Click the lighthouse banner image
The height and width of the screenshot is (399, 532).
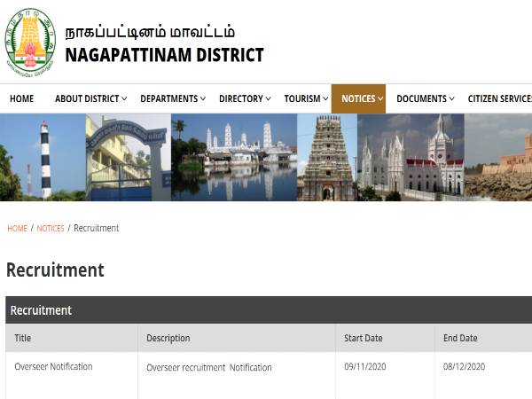pyautogui.click(x=42, y=158)
